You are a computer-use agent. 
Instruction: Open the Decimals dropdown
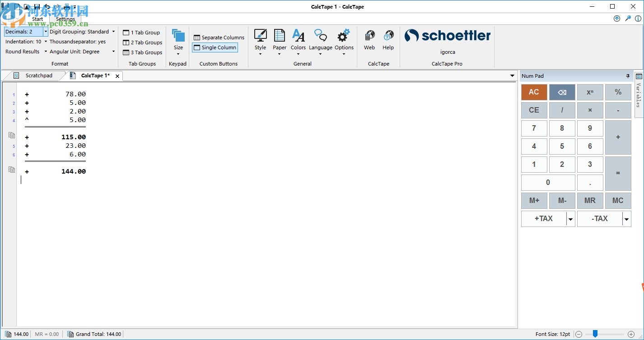[45, 32]
